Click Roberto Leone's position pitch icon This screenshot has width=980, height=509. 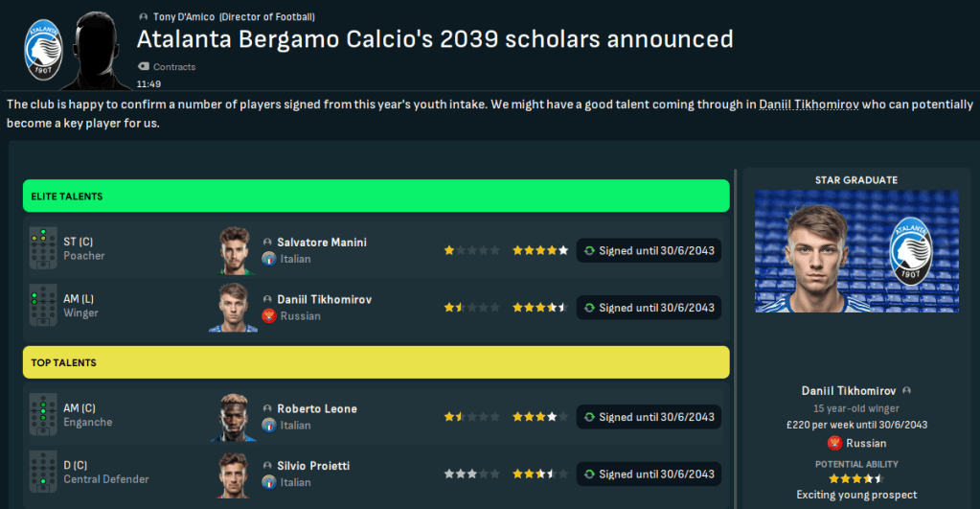[x=42, y=416]
